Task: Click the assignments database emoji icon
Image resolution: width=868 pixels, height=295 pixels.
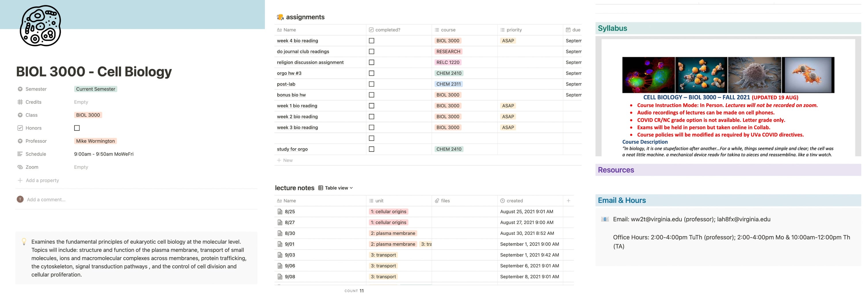Action: 280,17
